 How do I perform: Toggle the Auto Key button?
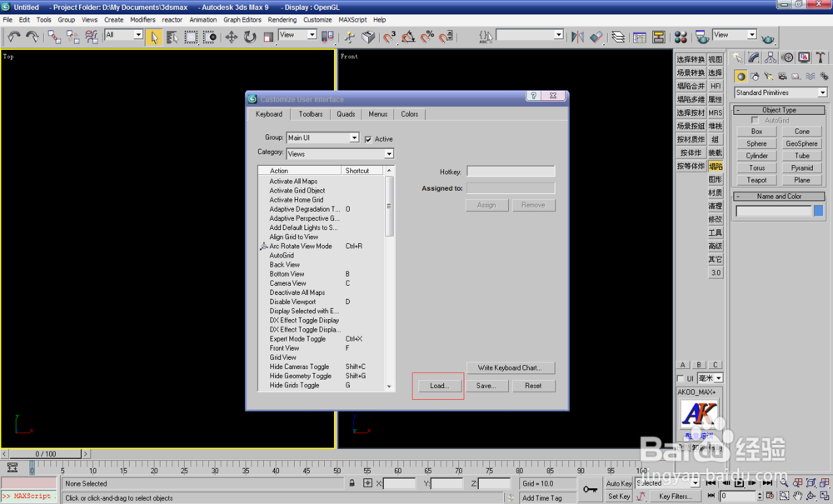pos(618,483)
